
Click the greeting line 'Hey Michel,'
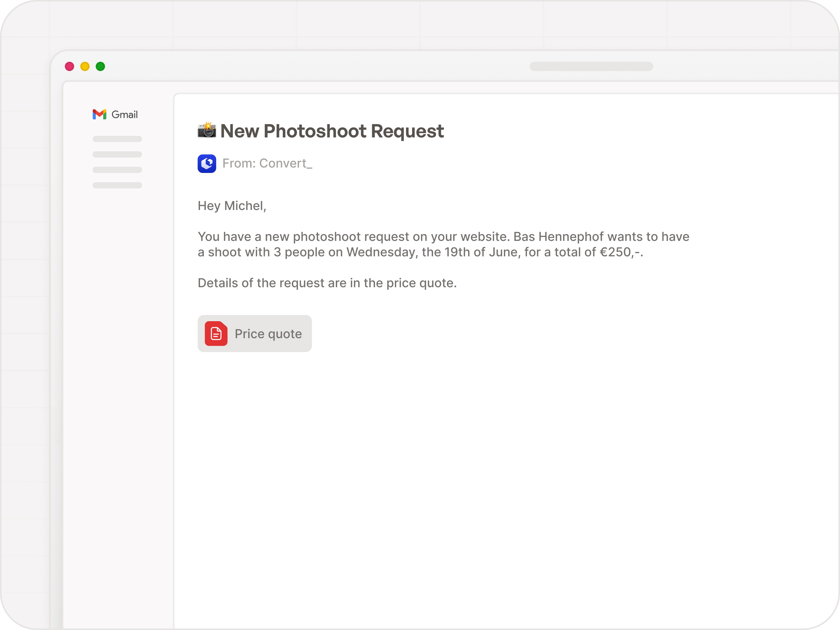232,205
